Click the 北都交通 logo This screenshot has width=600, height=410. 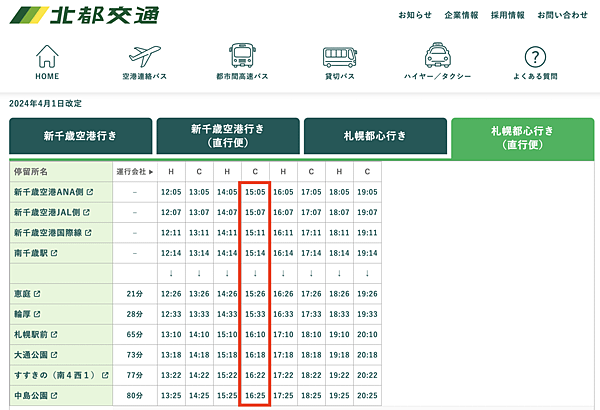(85, 15)
